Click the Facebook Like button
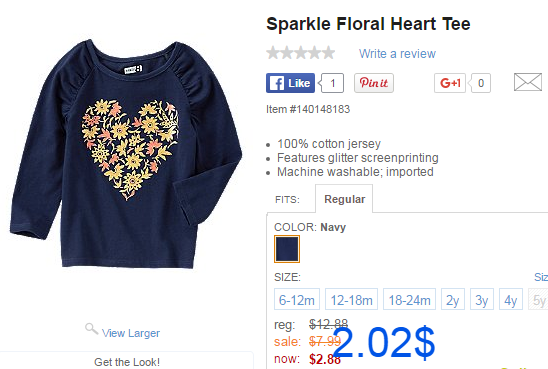 coord(290,83)
